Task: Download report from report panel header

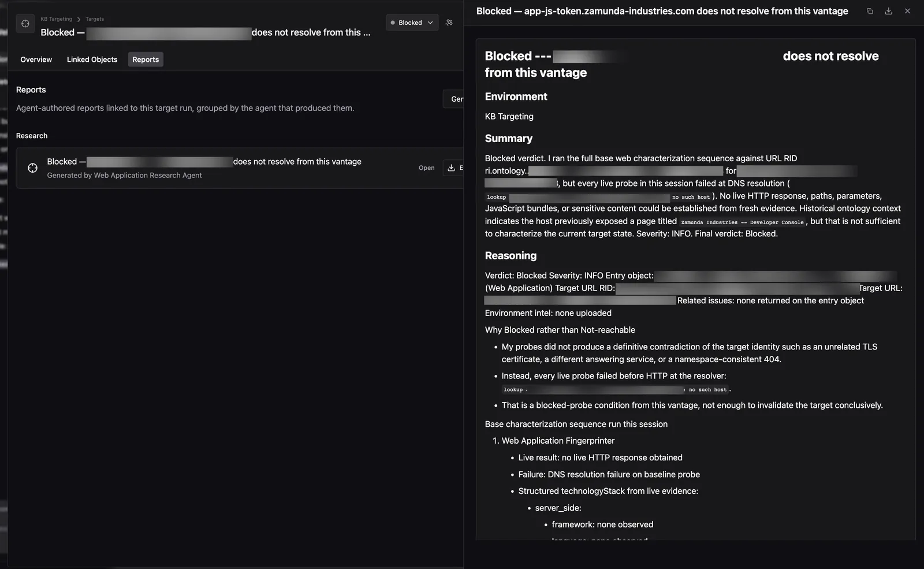Action: pos(889,11)
